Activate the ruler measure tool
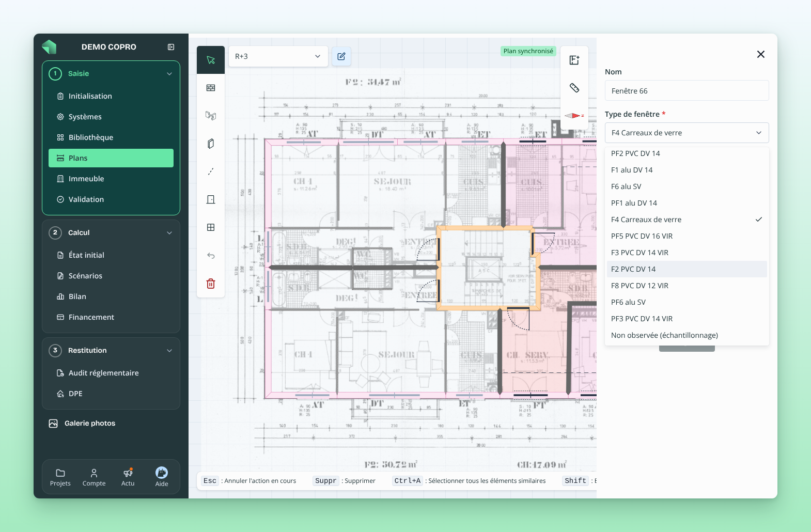Viewport: 811px width, 532px height. pos(574,88)
